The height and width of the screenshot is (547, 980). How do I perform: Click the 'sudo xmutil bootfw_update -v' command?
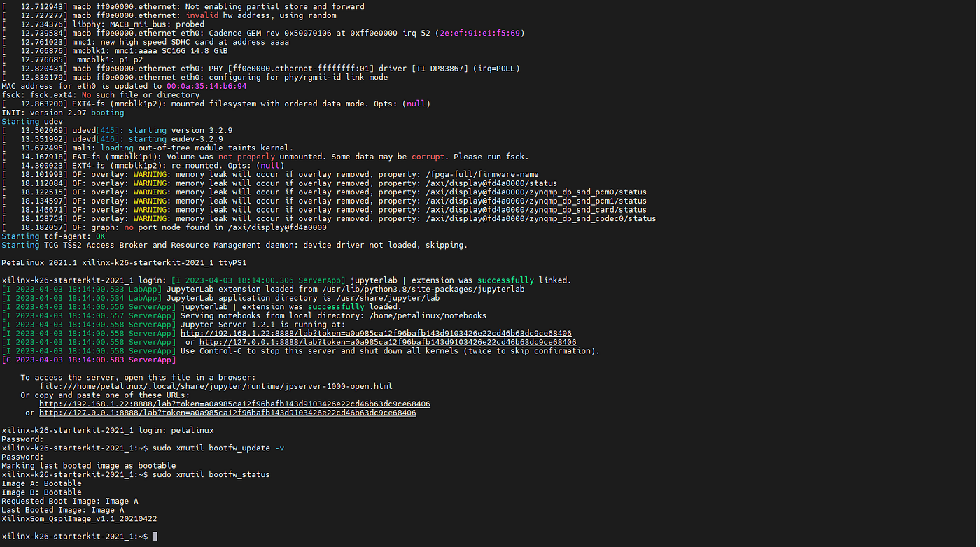218,448
